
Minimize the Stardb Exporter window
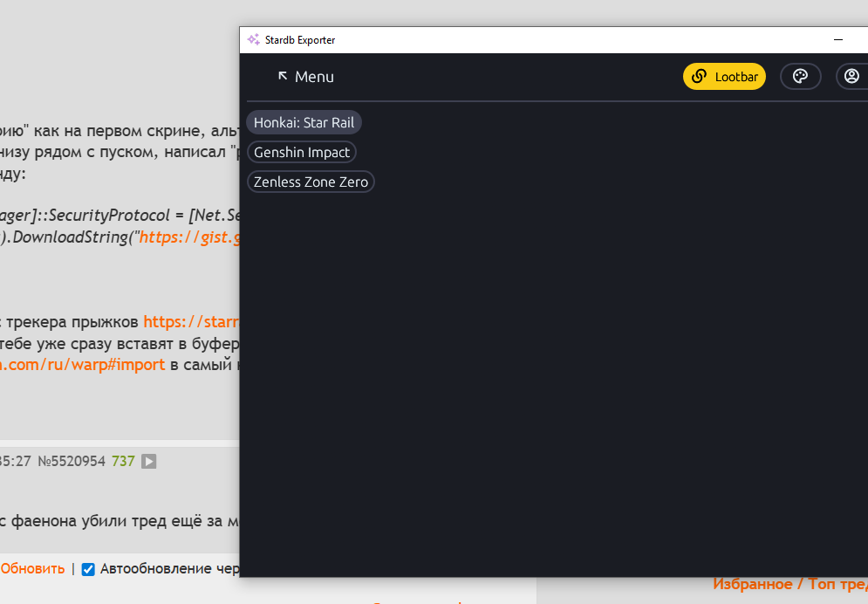coord(838,40)
